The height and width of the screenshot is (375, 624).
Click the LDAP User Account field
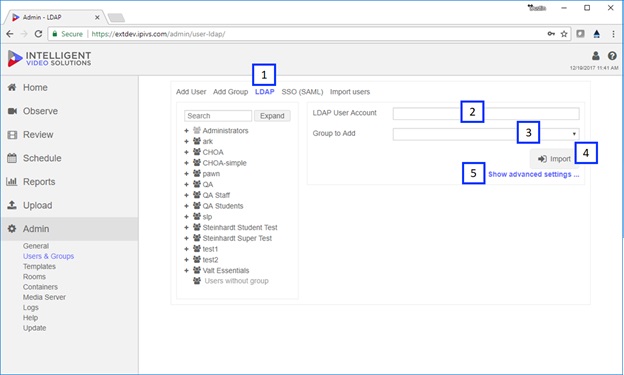(x=486, y=113)
